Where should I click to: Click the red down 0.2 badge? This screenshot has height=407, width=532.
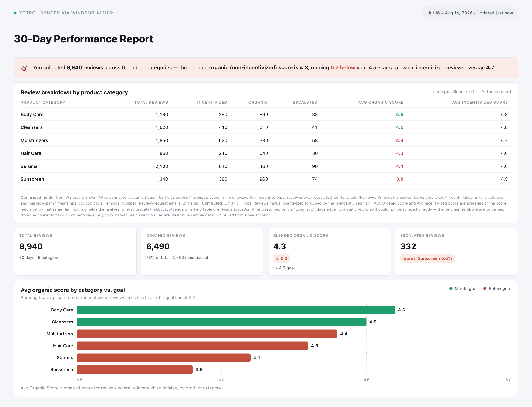pos(281,258)
